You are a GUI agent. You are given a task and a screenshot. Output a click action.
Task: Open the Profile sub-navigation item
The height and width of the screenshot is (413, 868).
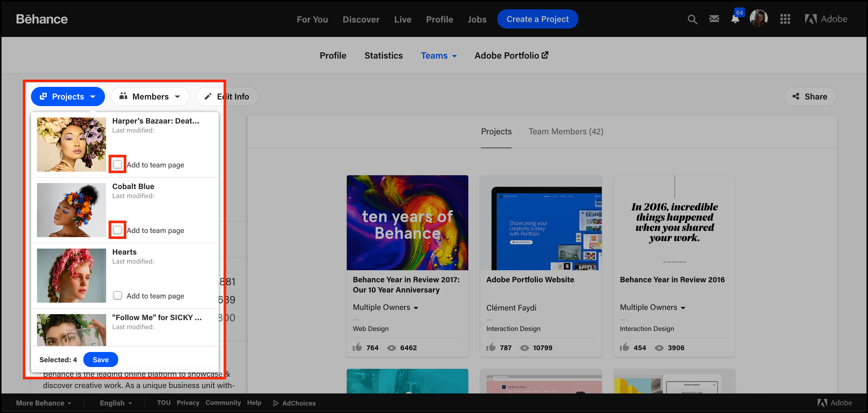tap(333, 56)
